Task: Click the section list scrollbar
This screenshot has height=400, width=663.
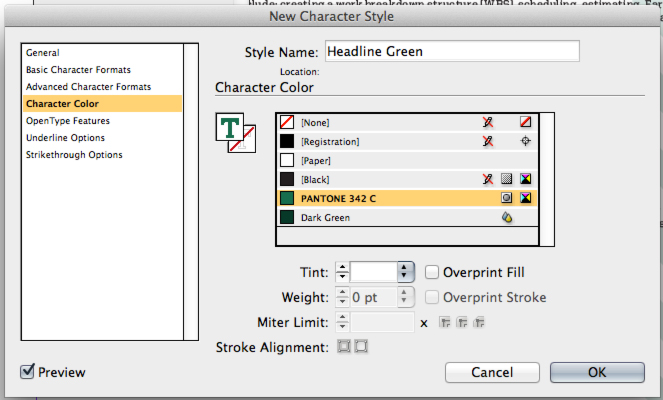Action: (191, 192)
